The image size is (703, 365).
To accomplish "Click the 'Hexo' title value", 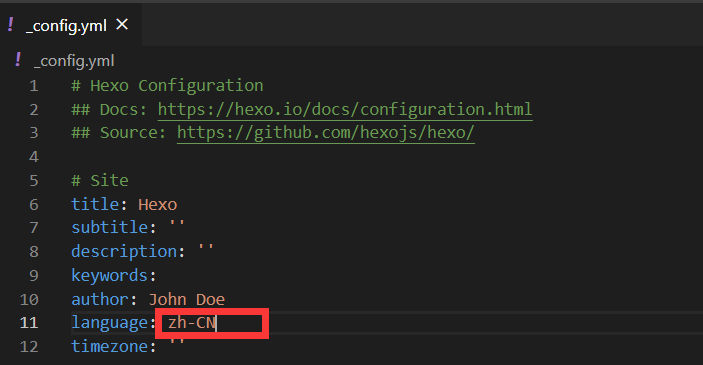I will [x=158, y=204].
